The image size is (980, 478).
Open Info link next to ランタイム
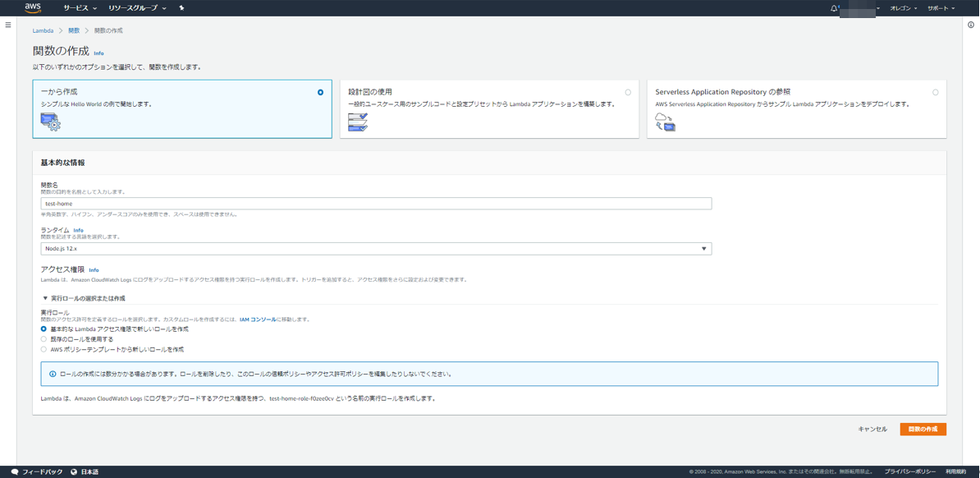coord(78,230)
